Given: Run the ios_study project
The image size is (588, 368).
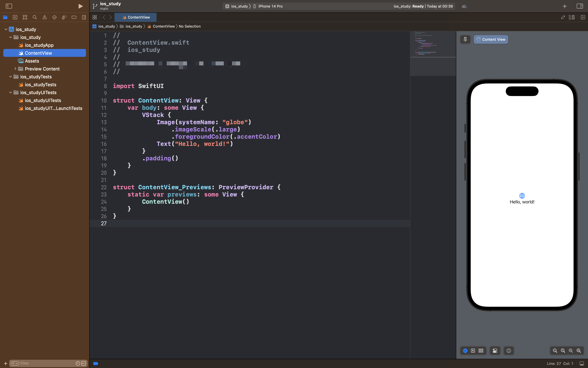Looking at the screenshot, I should (80, 6).
